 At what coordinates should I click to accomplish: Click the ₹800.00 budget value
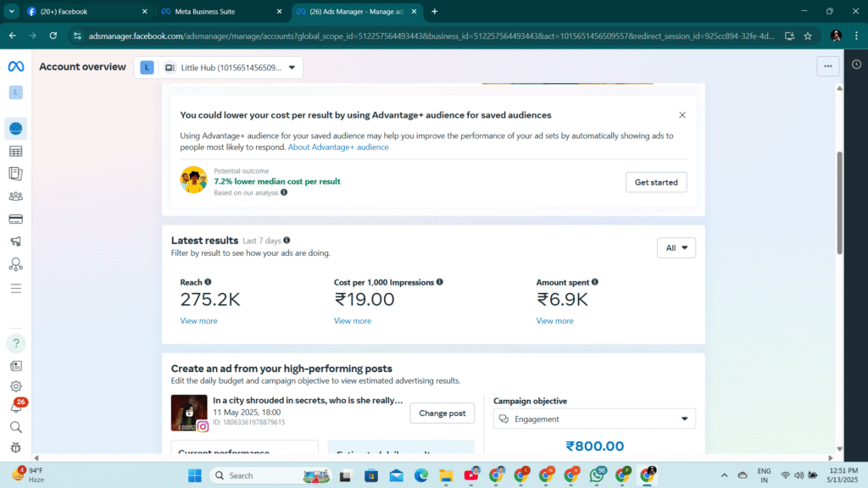click(x=594, y=446)
